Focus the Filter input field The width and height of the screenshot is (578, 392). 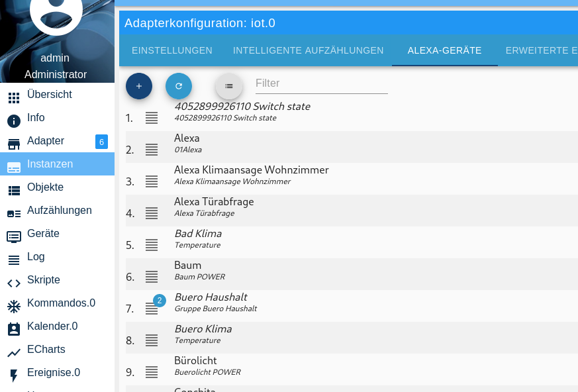[321, 83]
